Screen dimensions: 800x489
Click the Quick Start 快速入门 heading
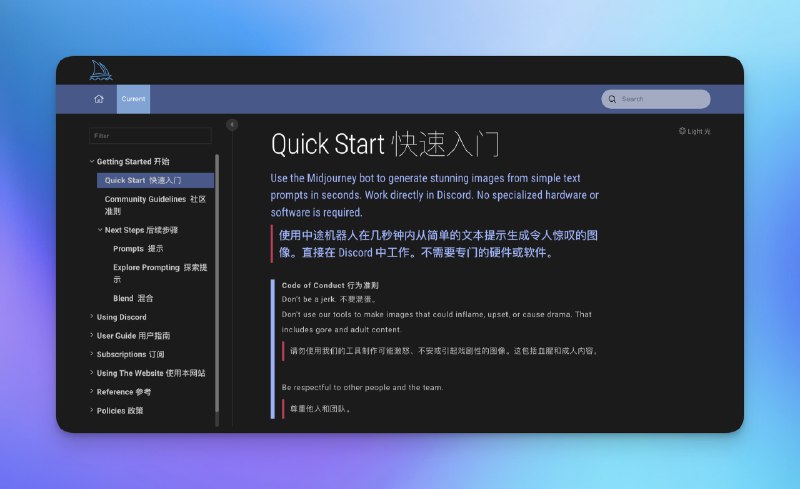(x=385, y=144)
